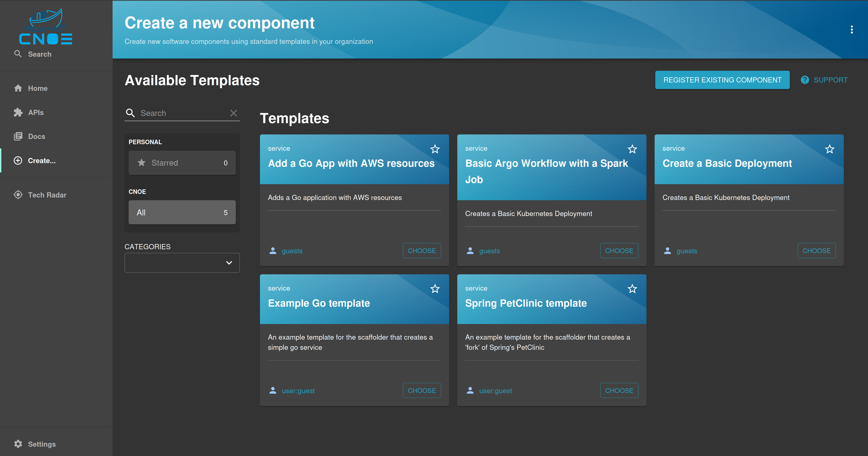
Task: Click the Starred star icon in Personal filter
Action: click(x=142, y=163)
